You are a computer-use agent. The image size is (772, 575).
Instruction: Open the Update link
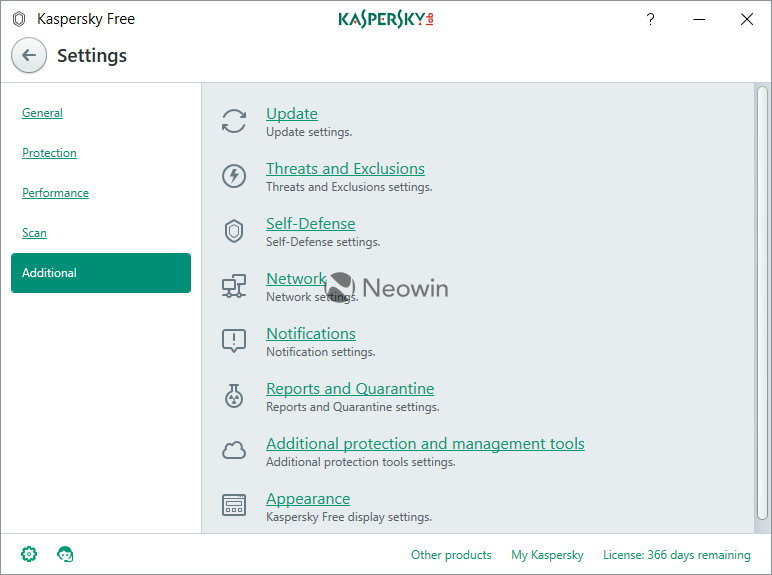click(292, 114)
